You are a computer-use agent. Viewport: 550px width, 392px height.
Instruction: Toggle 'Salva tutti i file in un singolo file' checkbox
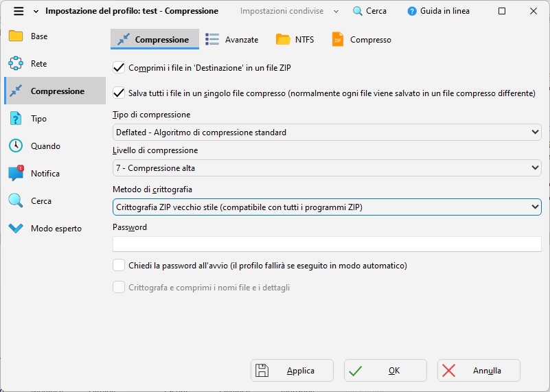tap(119, 93)
